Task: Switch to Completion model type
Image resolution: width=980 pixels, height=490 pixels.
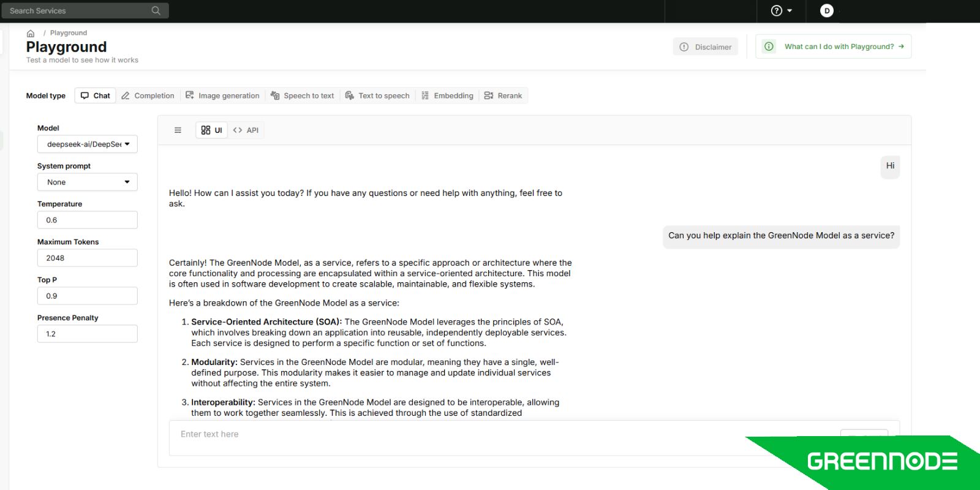Action: click(148, 96)
